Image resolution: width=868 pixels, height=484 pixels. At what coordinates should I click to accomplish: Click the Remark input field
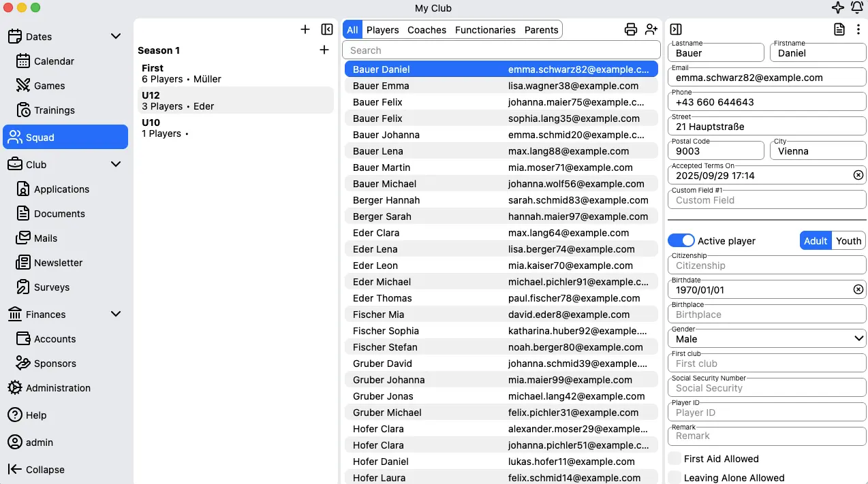(x=767, y=436)
